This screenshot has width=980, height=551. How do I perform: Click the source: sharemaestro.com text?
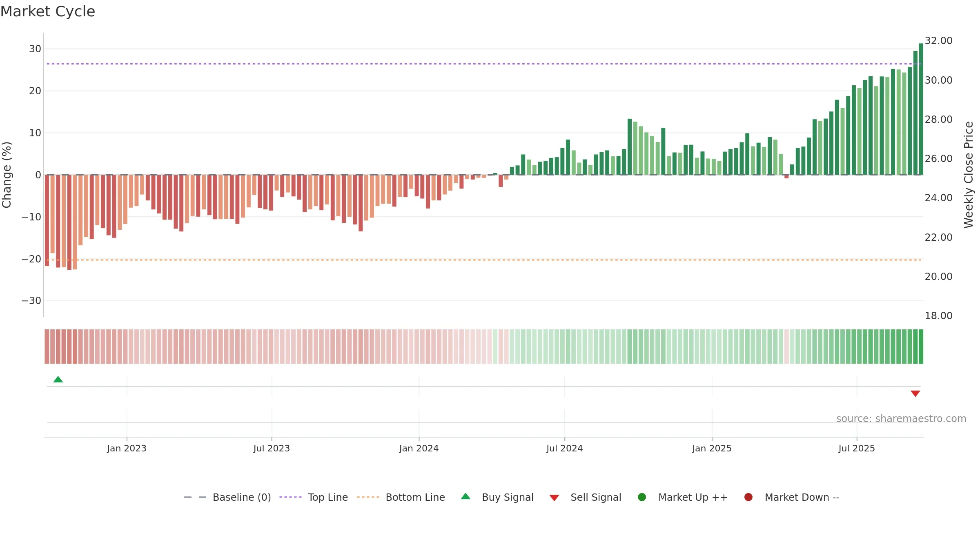click(x=901, y=419)
